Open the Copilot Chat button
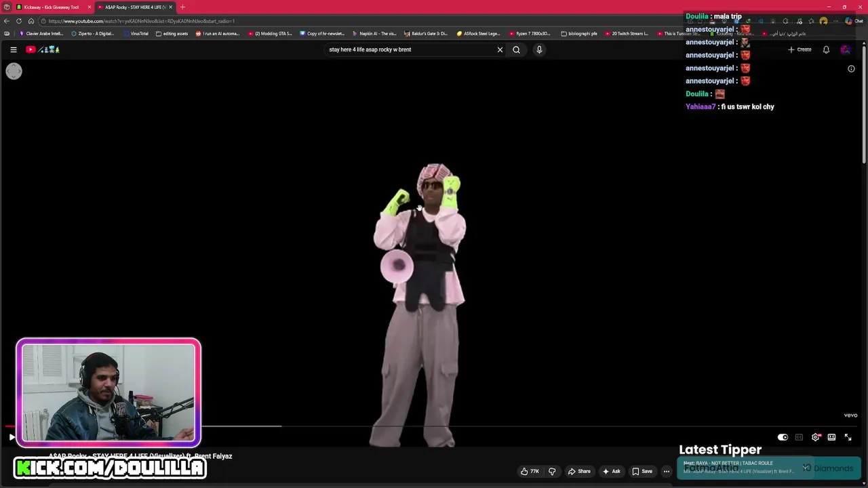The image size is (868, 488). [853, 21]
